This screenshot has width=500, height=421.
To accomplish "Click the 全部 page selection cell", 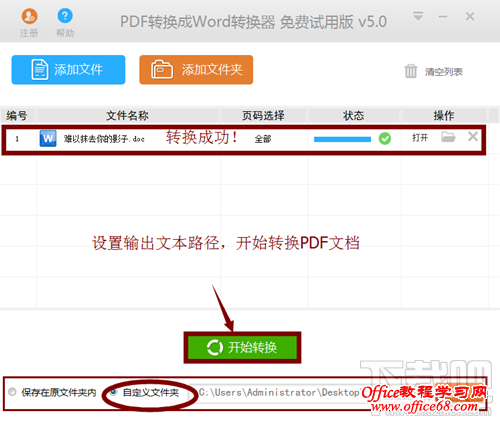I will pos(263,139).
